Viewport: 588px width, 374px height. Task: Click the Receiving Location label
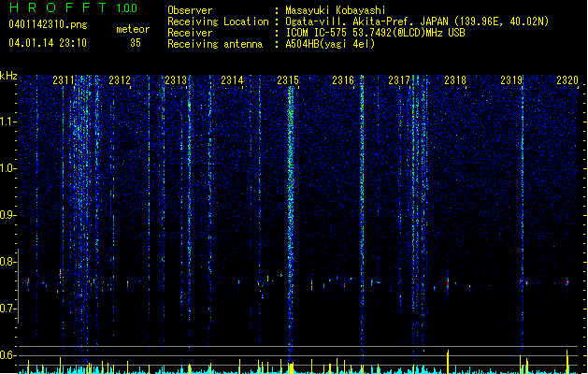pos(218,22)
